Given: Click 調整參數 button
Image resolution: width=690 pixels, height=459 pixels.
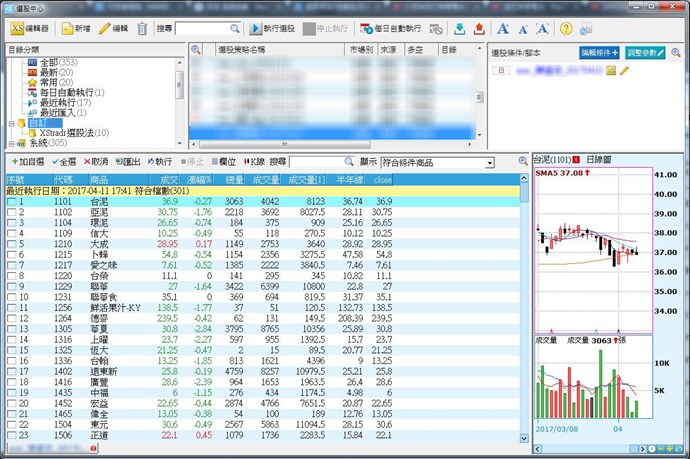Looking at the screenshot, I should click(x=628, y=50).
